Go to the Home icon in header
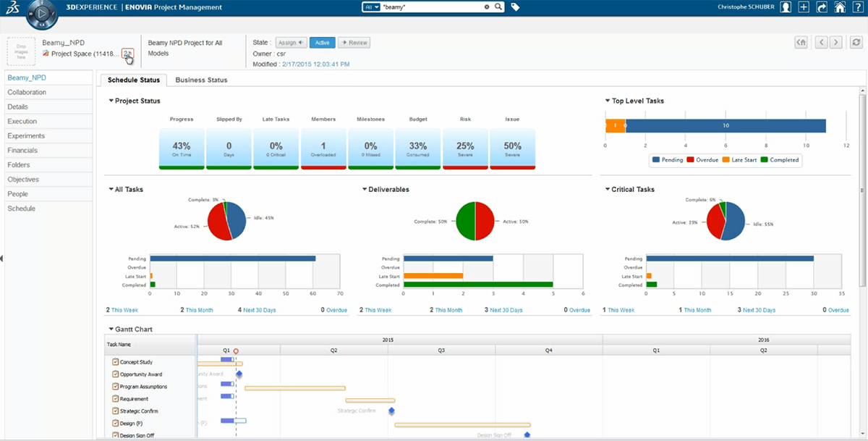 tap(840, 7)
